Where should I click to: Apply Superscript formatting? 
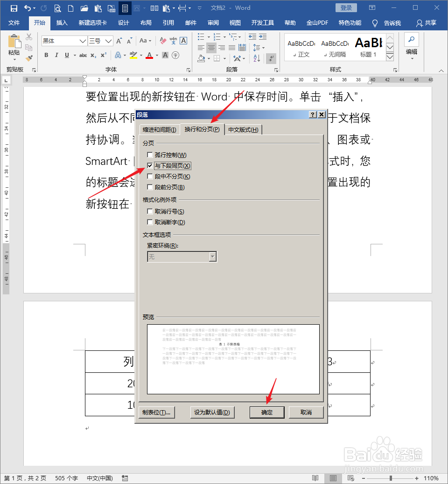click(104, 55)
